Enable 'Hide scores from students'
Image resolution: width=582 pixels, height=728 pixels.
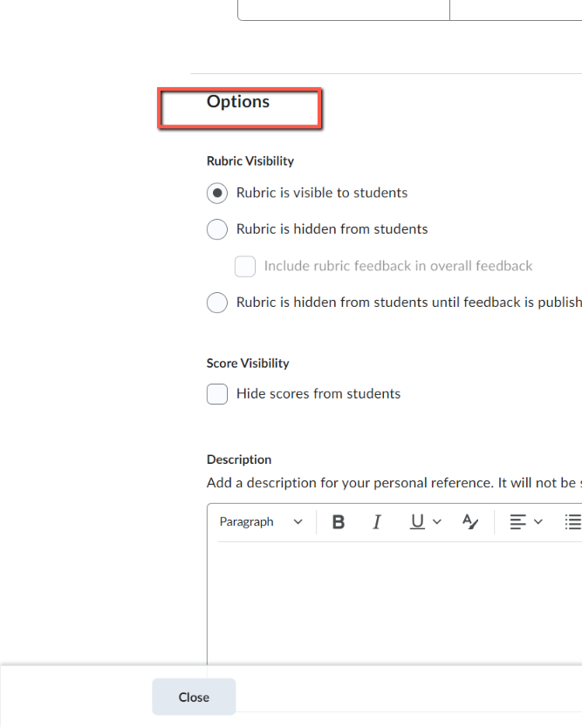pyautogui.click(x=216, y=394)
